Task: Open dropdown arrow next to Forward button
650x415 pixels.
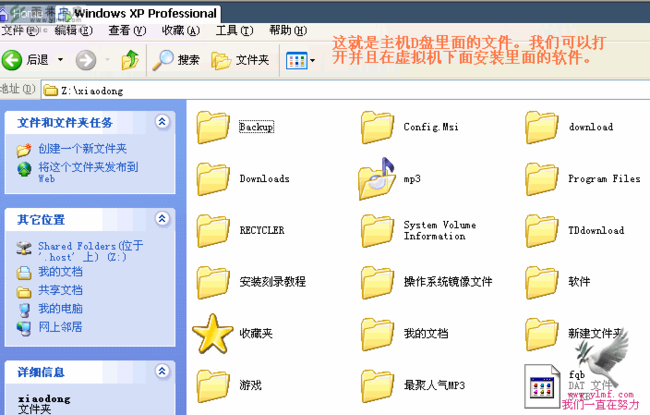Action: [x=107, y=60]
